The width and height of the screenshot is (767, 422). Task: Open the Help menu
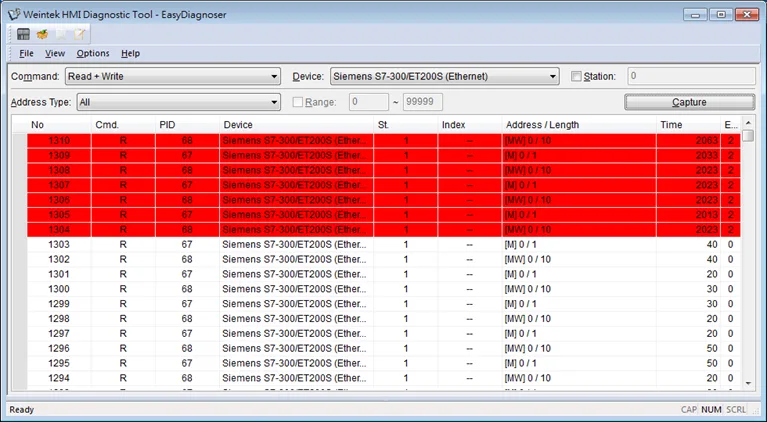point(131,53)
